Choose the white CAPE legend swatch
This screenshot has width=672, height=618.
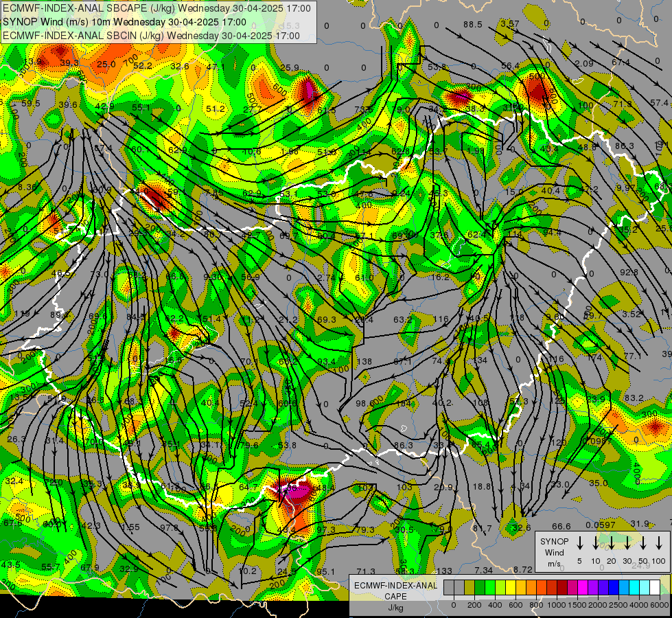coord(655,587)
